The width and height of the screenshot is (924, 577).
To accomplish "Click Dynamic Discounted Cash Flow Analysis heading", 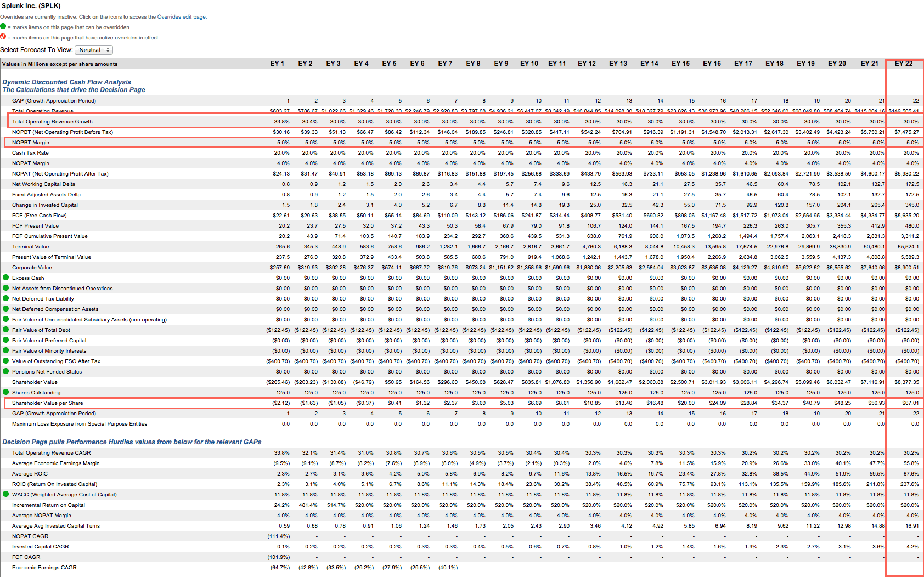I will pyautogui.click(x=67, y=82).
